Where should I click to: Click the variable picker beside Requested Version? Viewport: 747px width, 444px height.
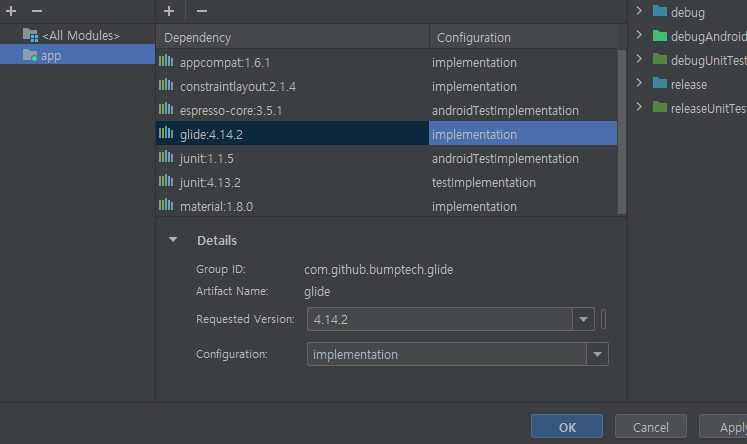(x=604, y=319)
